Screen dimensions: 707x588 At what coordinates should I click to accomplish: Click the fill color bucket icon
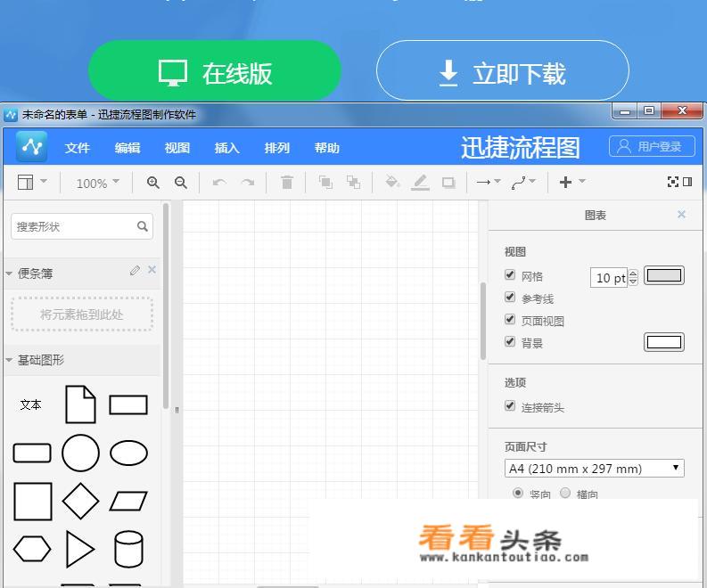pyautogui.click(x=391, y=182)
